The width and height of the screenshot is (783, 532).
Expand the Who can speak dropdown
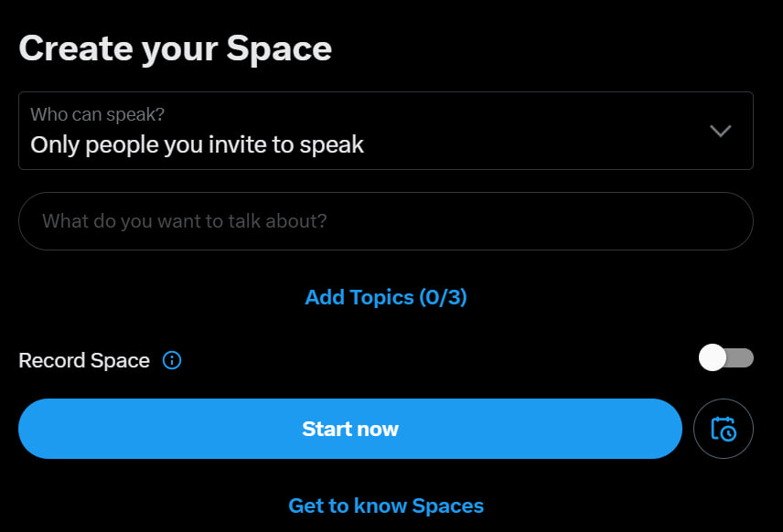pos(385,131)
